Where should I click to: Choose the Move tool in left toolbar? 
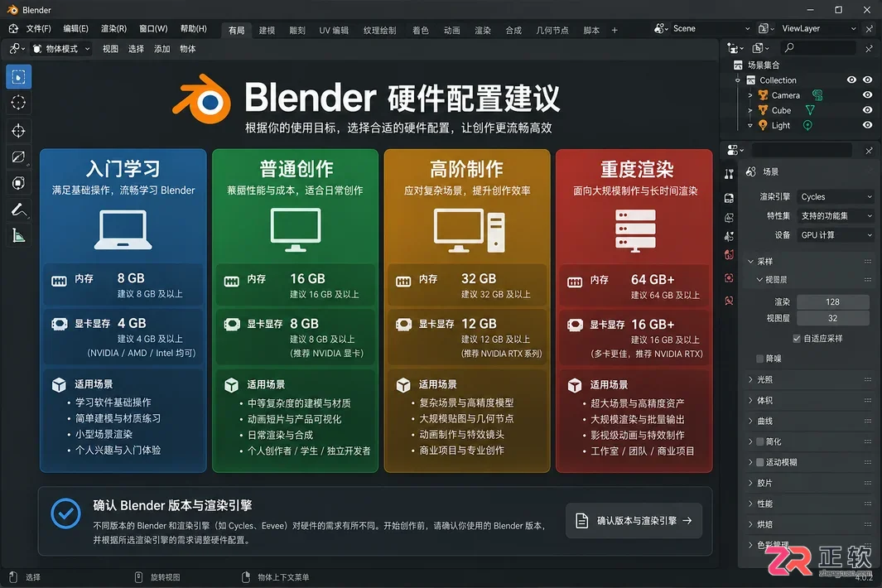18,131
